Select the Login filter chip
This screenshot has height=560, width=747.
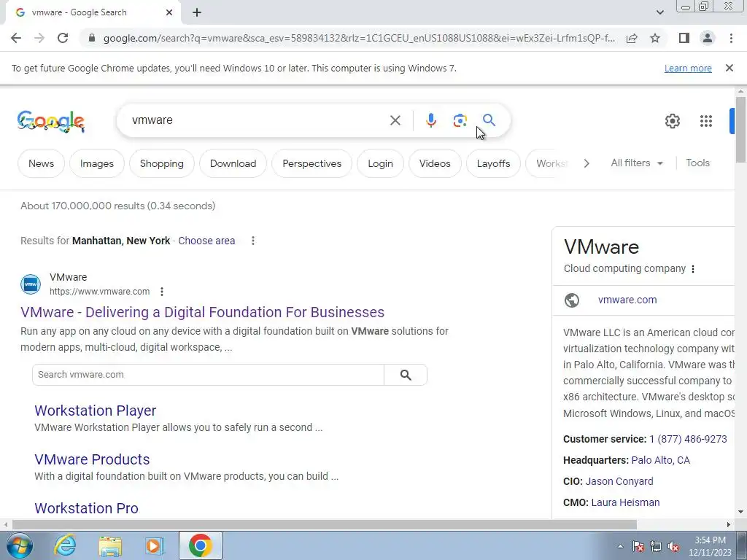(380, 163)
